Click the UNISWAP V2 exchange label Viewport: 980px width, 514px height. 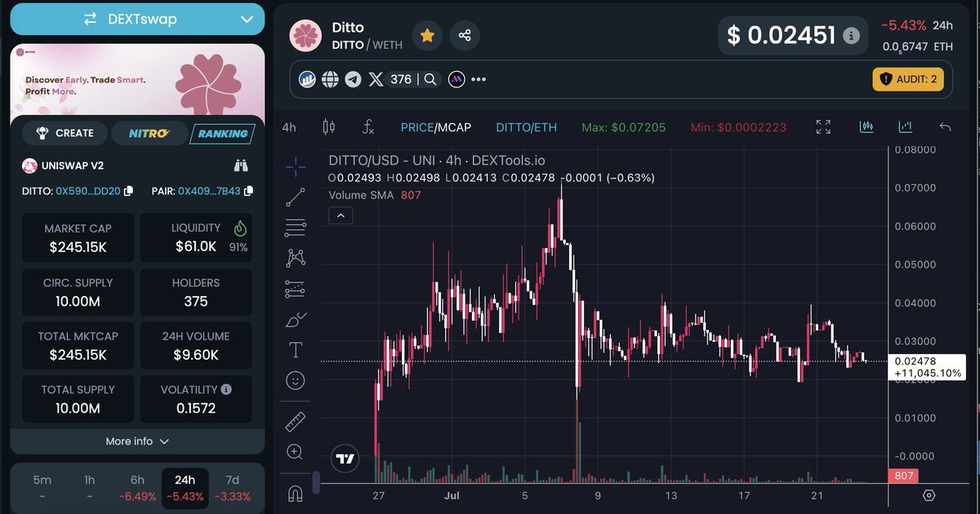[73, 166]
